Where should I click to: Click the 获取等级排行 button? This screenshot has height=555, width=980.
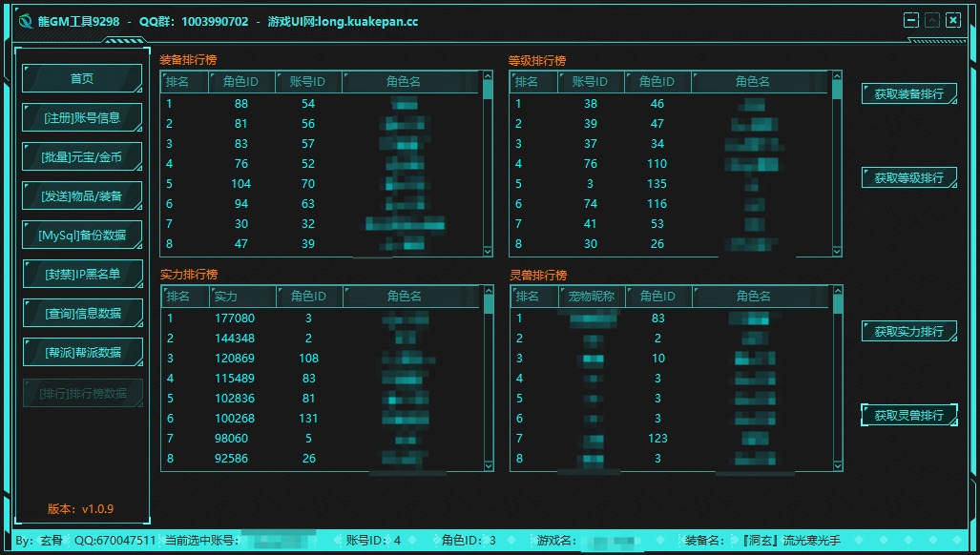point(908,178)
